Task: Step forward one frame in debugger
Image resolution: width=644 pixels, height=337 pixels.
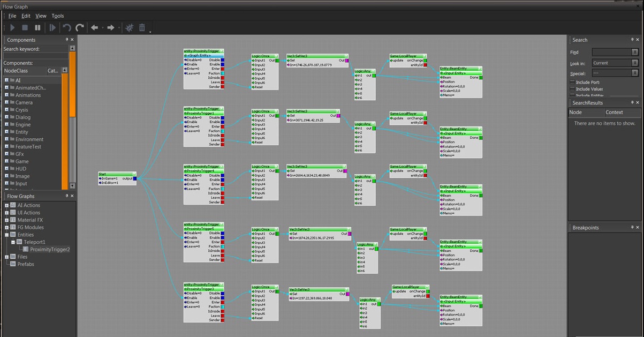Action: click(x=52, y=27)
